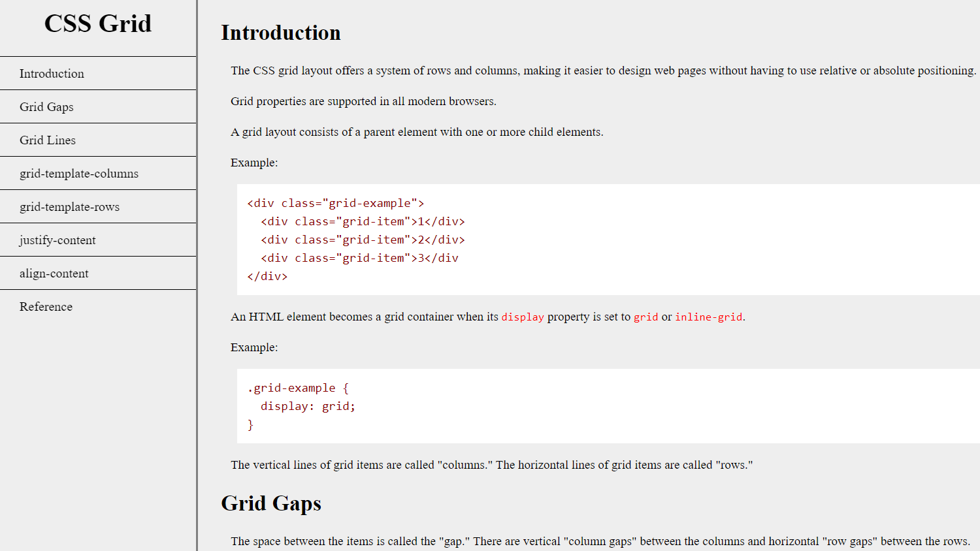Image resolution: width=980 pixels, height=551 pixels.
Task: Open the Reference page from the sidebar
Action: point(46,306)
